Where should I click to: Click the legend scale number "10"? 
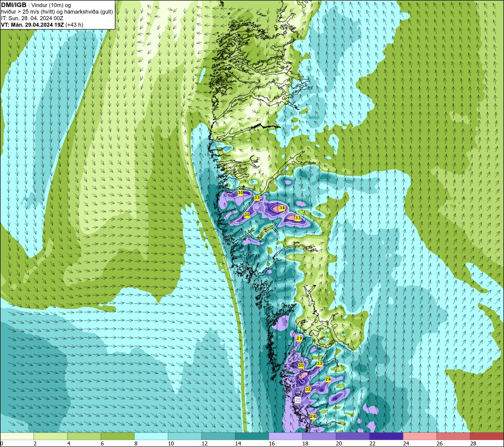tap(171, 444)
